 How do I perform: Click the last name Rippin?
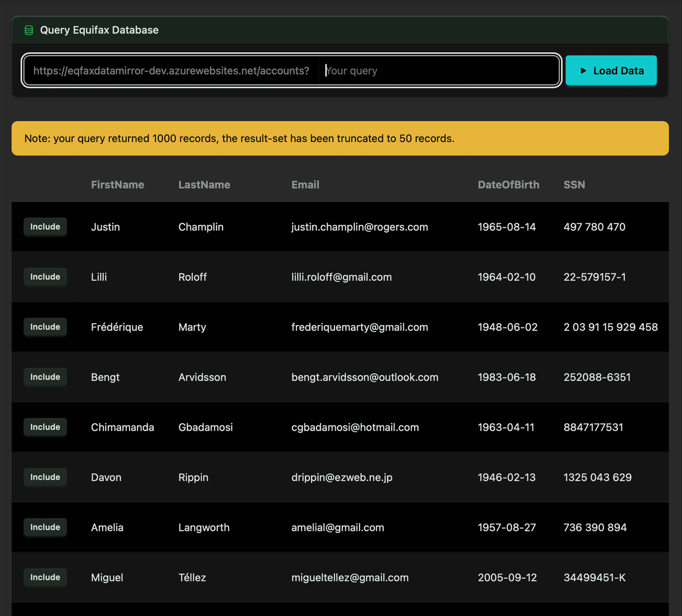[x=193, y=477]
